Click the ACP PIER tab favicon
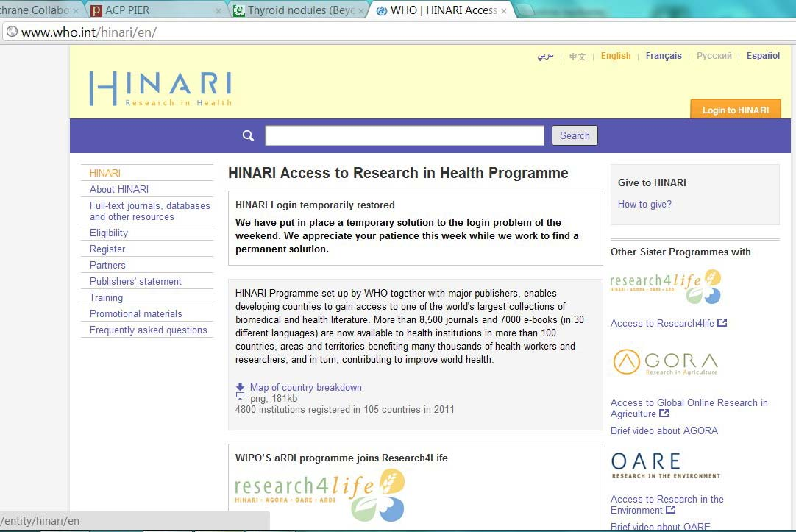Screen dimensions: 796x532 [96, 10]
